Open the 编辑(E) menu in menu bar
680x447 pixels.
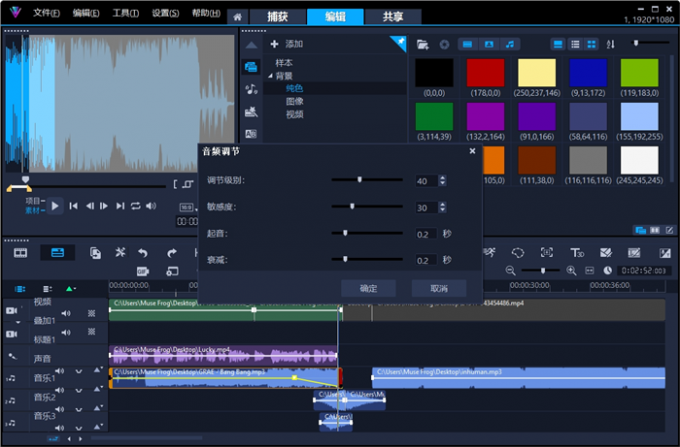[86, 13]
